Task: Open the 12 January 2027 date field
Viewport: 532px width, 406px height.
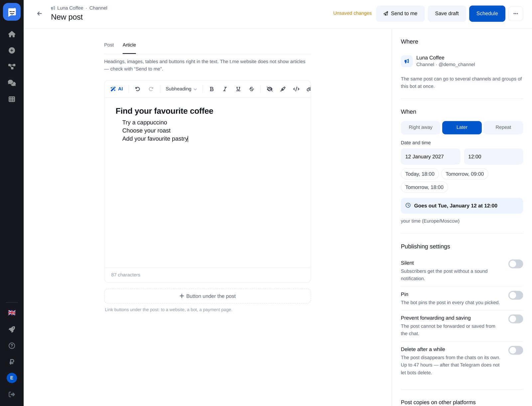Action: 430,156
